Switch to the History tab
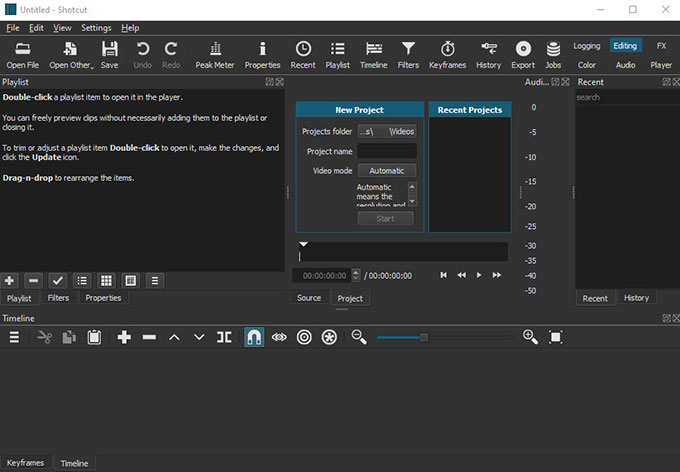The height and width of the screenshot is (472, 680). pyautogui.click(x=636, y=298)
